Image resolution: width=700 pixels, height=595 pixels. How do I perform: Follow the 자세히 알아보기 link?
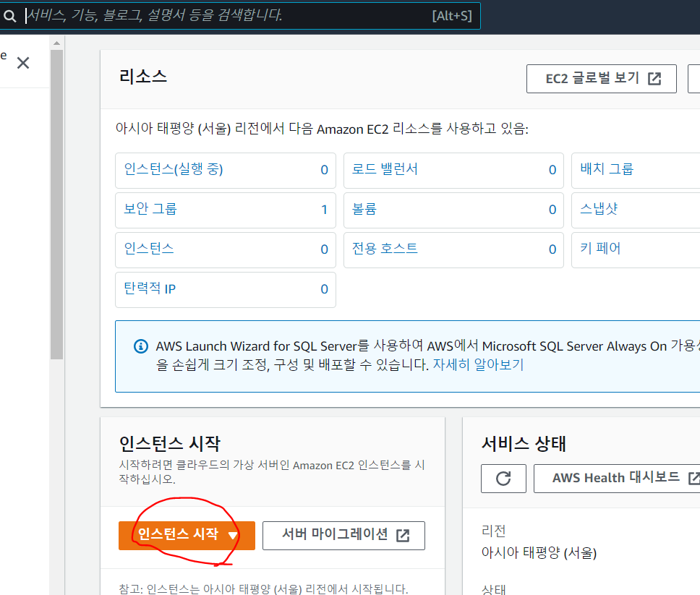tap(478, 364)
